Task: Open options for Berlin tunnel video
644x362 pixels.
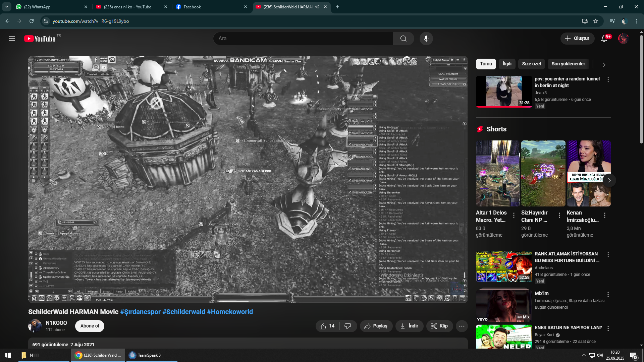Action: [x=608, y=80]
